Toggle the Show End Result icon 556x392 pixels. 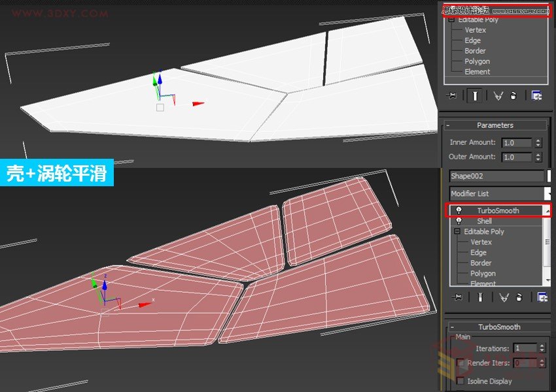[475, 95]
